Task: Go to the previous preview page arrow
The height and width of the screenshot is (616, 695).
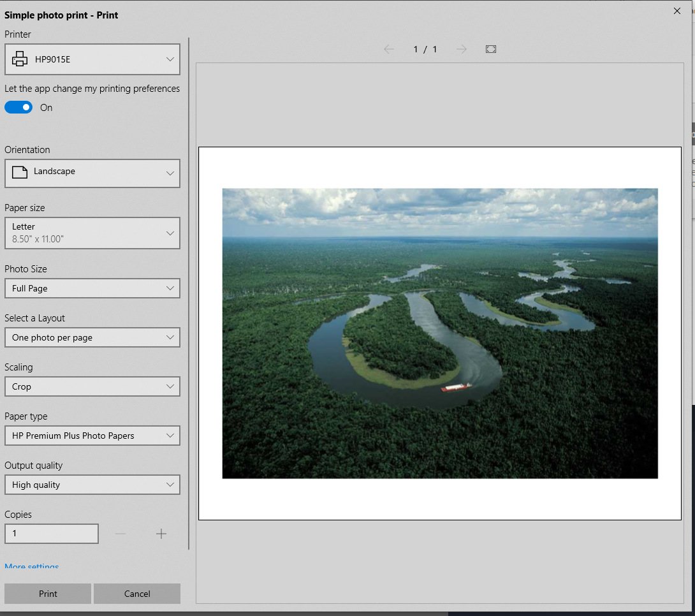Action: [x=389, y=49]
